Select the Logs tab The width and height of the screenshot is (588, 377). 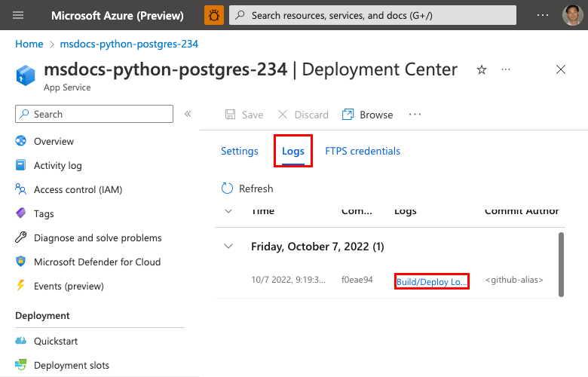click(293, 151)
